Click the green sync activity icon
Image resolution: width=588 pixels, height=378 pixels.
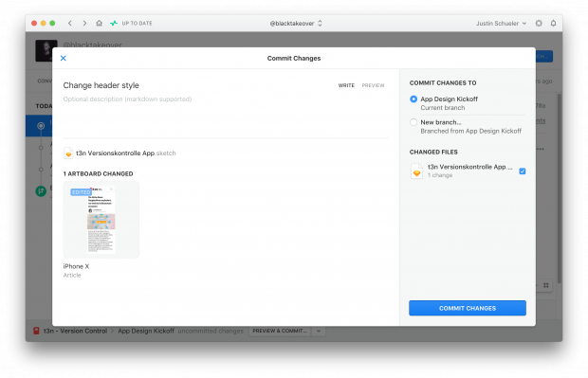(x=114, y=24)
